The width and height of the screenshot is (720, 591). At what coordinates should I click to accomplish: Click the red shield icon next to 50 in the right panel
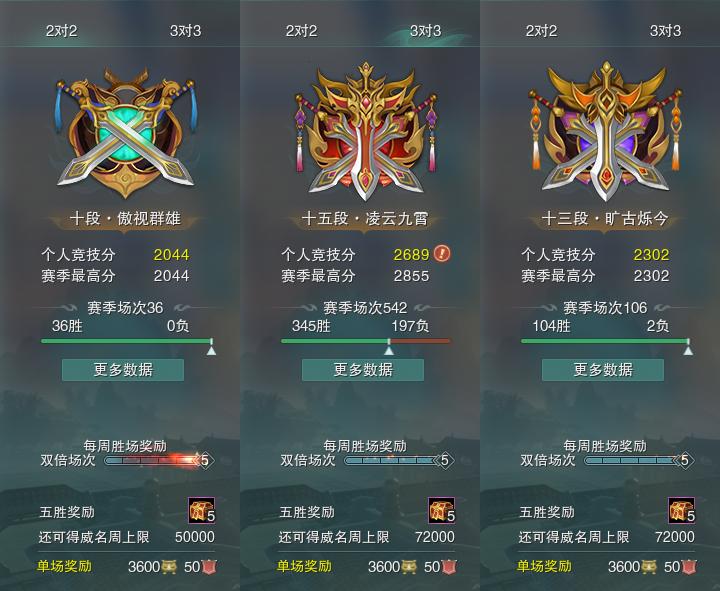click(x=688, y=567)
